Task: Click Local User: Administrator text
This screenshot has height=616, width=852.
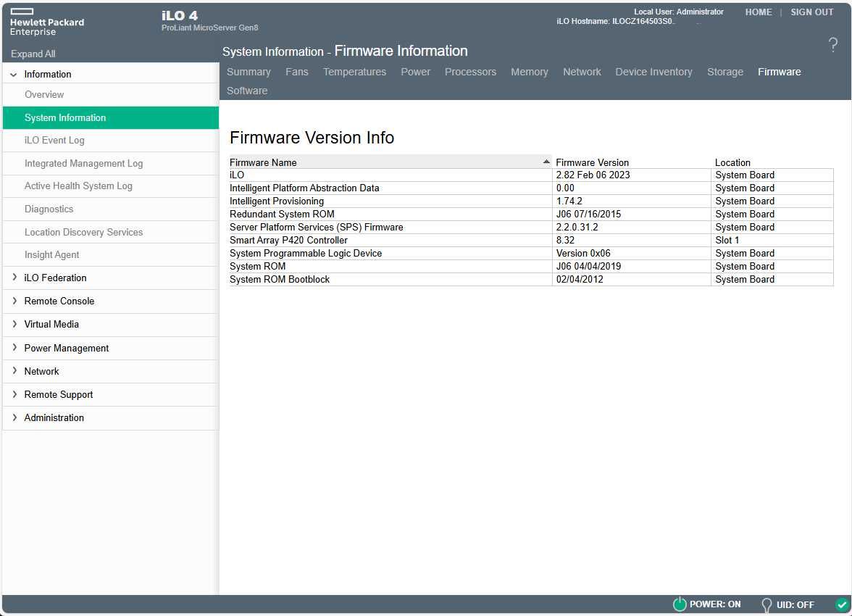Action: click(679, 12)
